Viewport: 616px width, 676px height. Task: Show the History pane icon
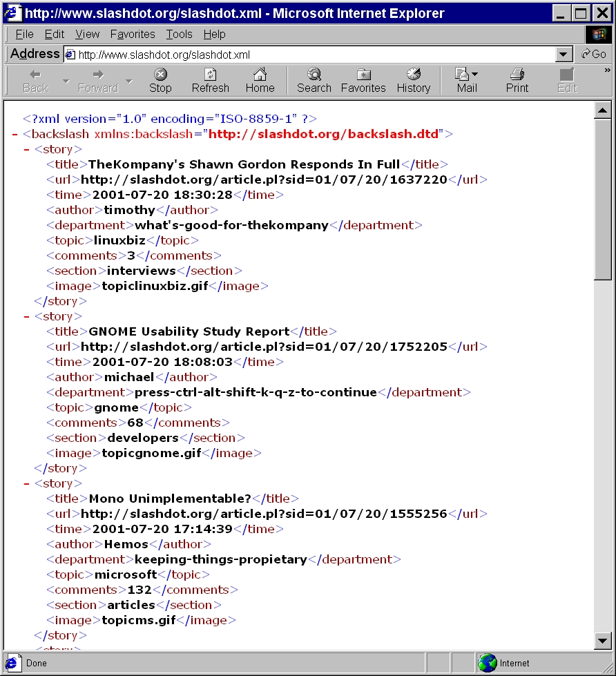[x=413, y=75]
